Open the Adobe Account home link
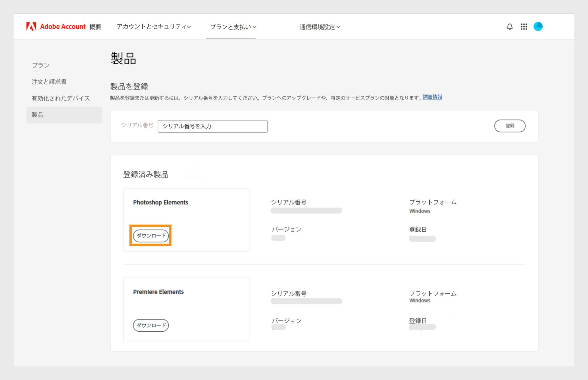Viewport: 588px width, 380px height. [63, 27]
